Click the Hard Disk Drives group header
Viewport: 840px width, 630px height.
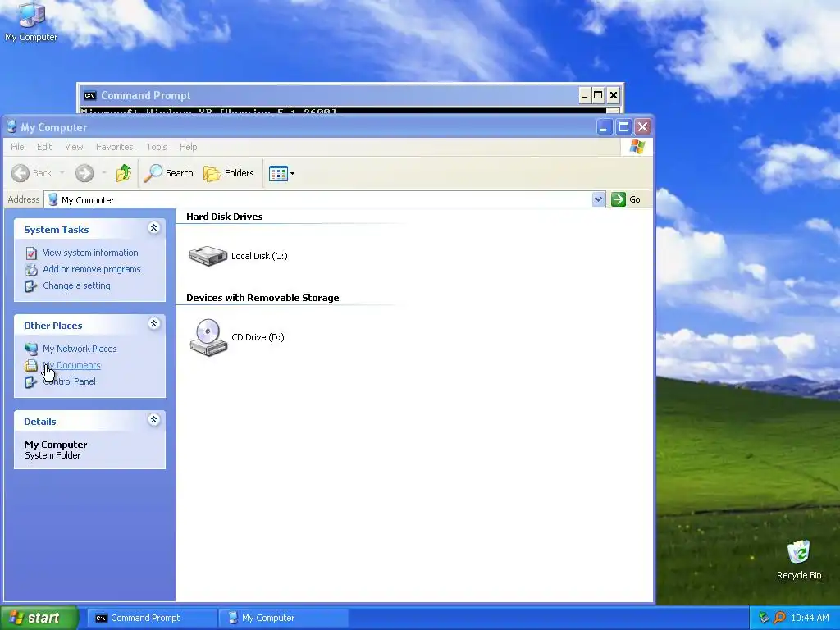pyautogui.click(x=225, y=217)
